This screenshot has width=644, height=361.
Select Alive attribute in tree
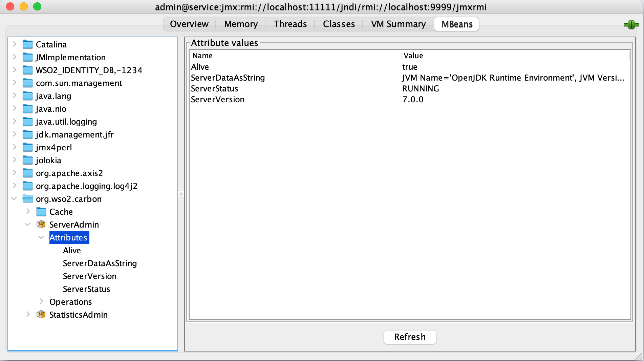pos(72,250)
